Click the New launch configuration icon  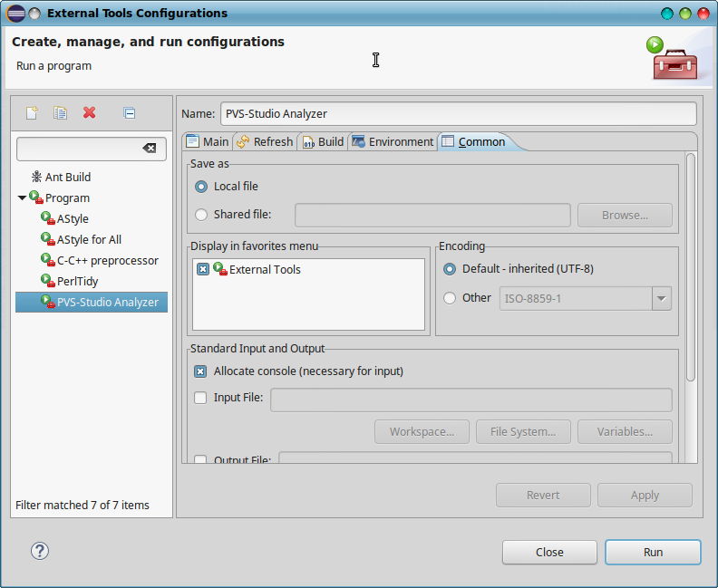click(32, 112)
